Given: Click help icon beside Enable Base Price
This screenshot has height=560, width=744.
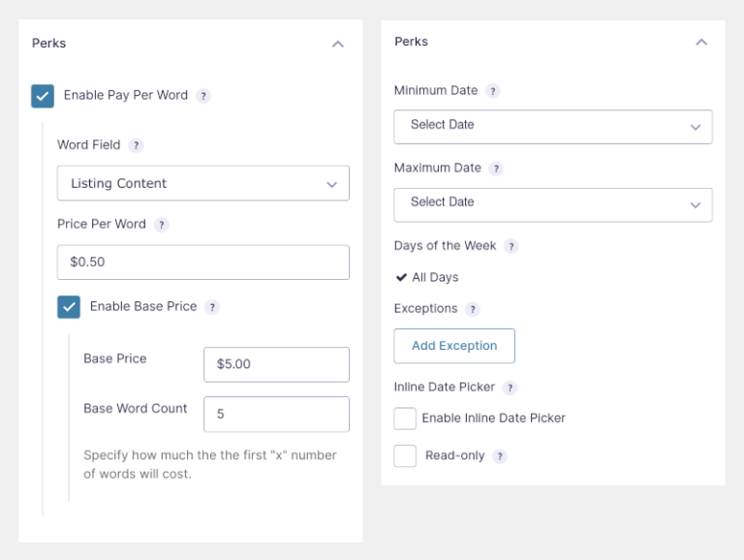Looking at the screenshot, I should (212, 307).
